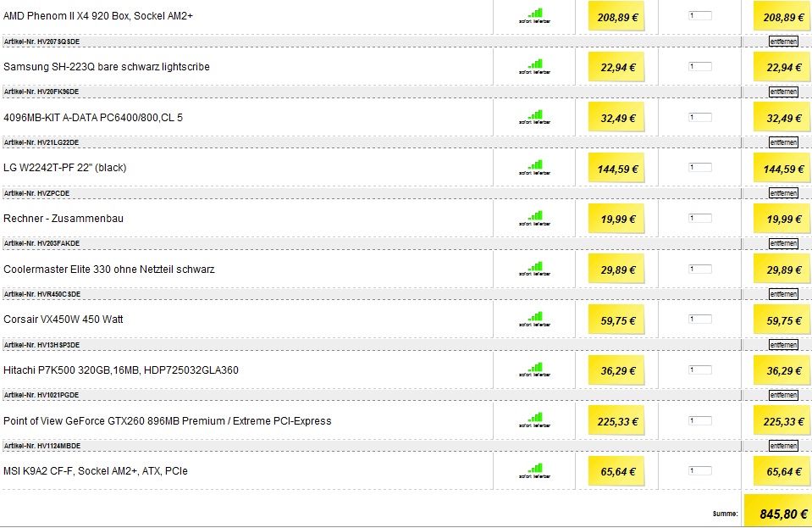
Task: Click unit price 65,64 € of MSI K9A2
Action: point(618,472)
